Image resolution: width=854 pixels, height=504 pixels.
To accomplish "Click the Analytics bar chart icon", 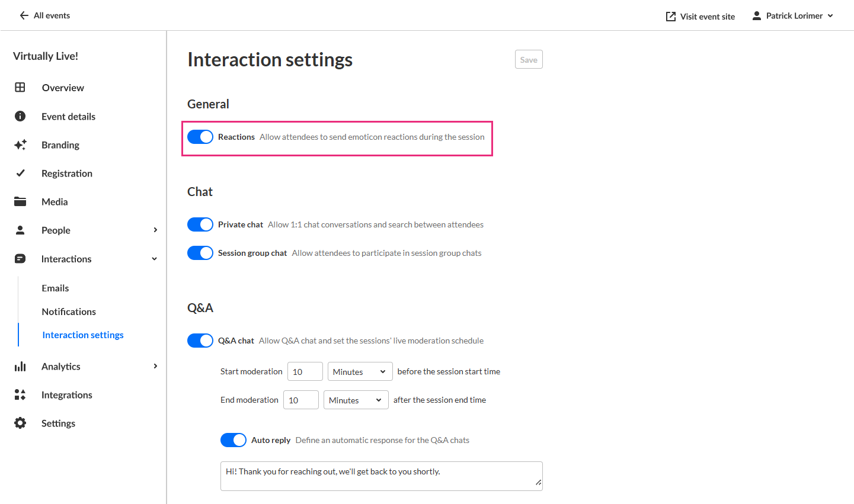I will click(20, 366).
